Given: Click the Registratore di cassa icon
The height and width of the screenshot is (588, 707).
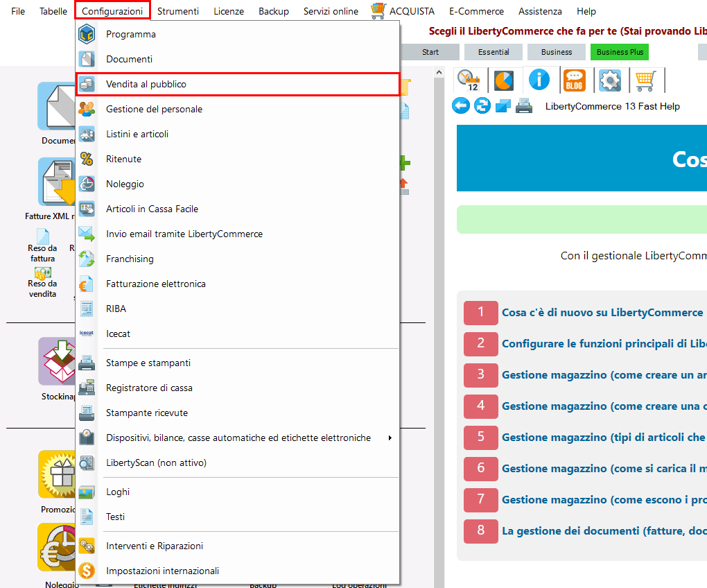Looking at the screenshot, I should click(87, 388).
